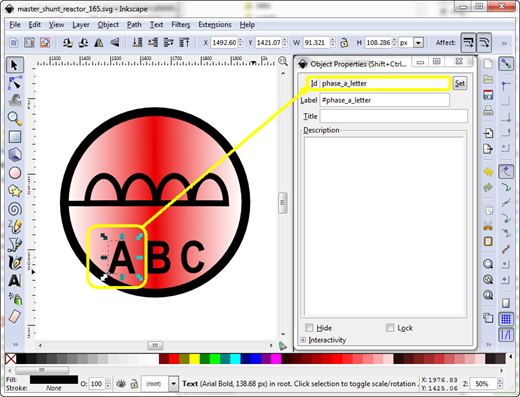Increase the zoom percentage stepper
Screen dimensions: 520x397
(x=500, y=381)
